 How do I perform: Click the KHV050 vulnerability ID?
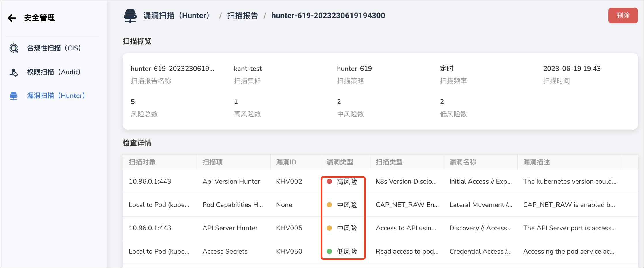(x=289, y=251)
